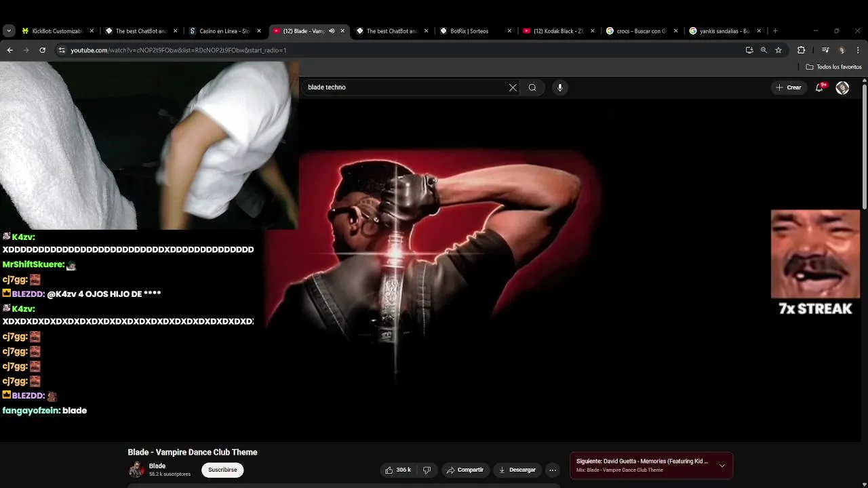Close the Casino en Linea tab
This screenshot has width=868, height=488.
coord(258,31)
